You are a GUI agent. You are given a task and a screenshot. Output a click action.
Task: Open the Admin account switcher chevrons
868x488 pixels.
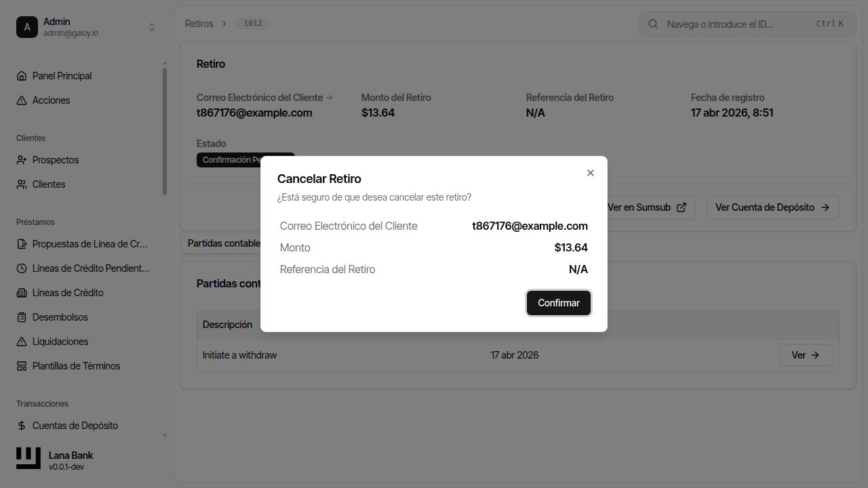tap(152, 26)
